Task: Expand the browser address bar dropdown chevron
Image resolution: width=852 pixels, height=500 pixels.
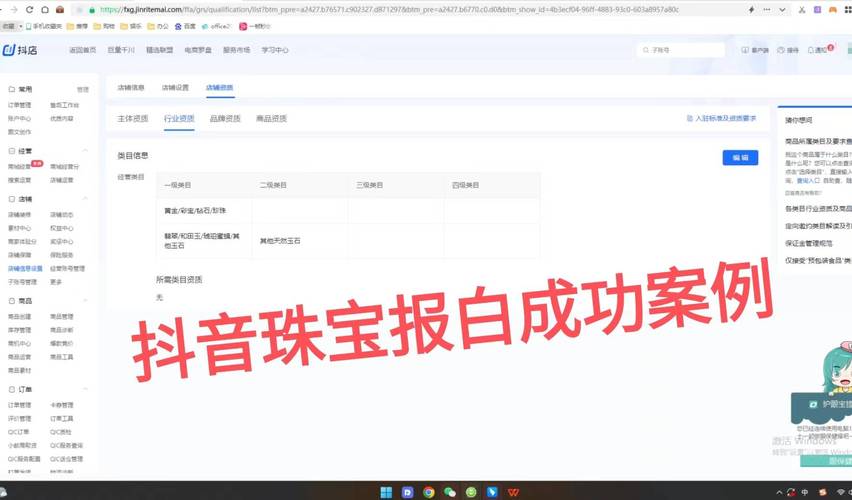Action: (782, 10)
